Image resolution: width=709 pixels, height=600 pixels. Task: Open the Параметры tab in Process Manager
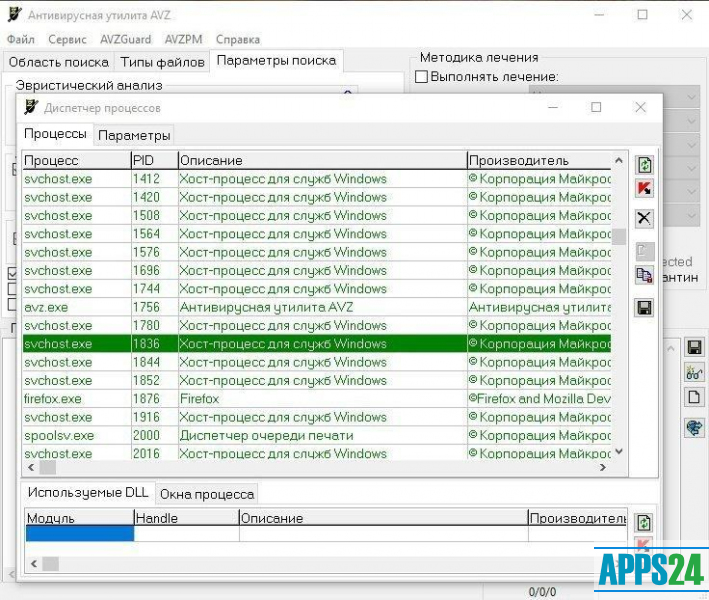coord(134,135)
